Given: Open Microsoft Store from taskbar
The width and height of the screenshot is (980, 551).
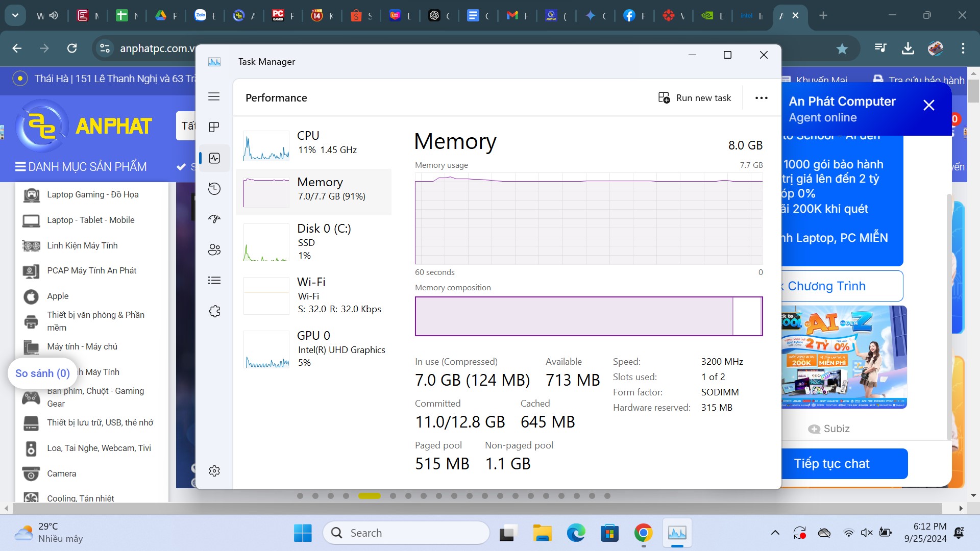Looking at the screenshot, I should [609, 533].
